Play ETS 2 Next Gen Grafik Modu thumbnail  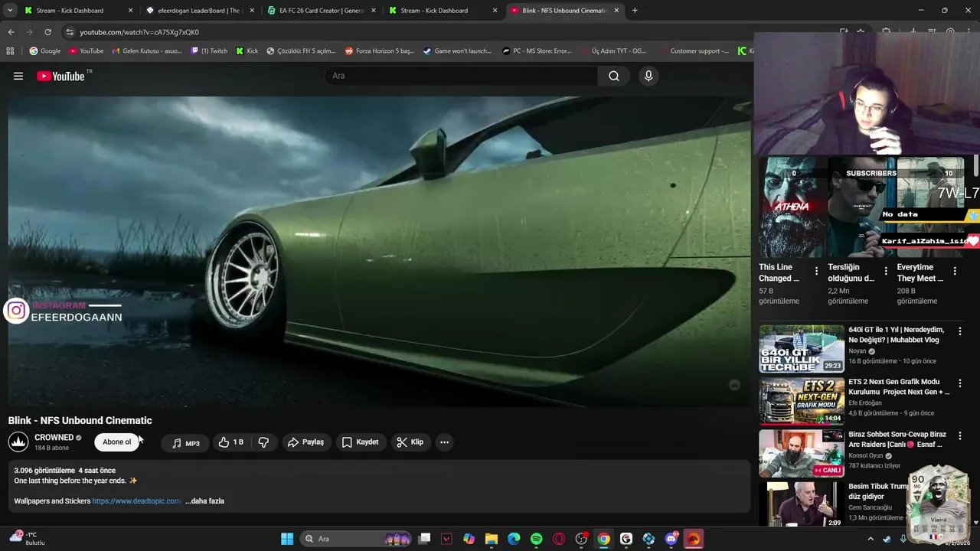(802, 401)
